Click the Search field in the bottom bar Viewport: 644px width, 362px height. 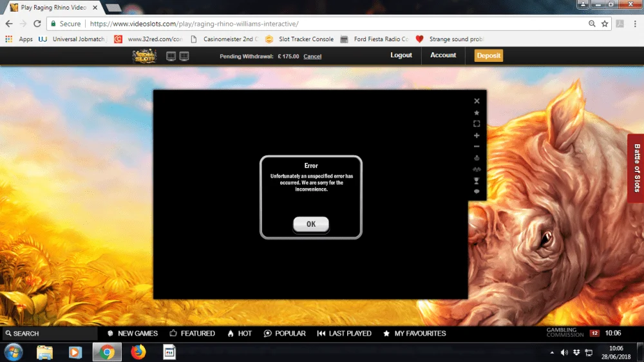(x=50, y=333)
